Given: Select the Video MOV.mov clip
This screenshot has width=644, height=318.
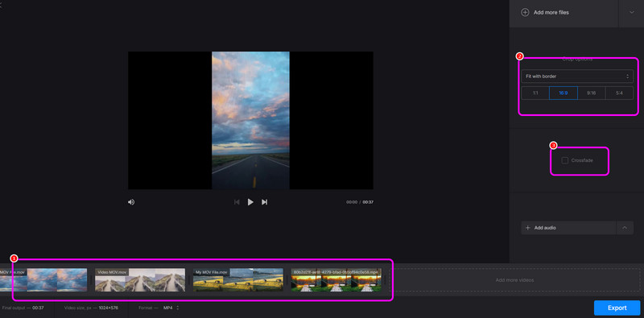Looking at the screenshot, I should pyautogui.click(x=140, y=280).
